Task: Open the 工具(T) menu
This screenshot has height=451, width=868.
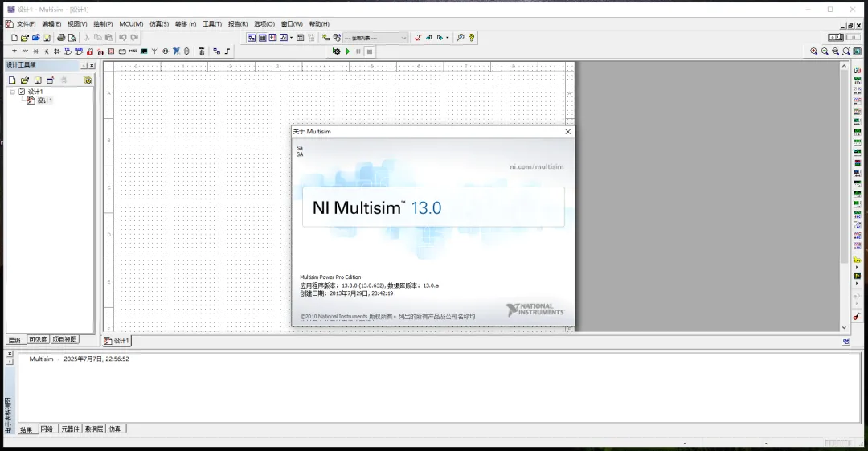Action: pyautogui.click(x=212, y=24)
